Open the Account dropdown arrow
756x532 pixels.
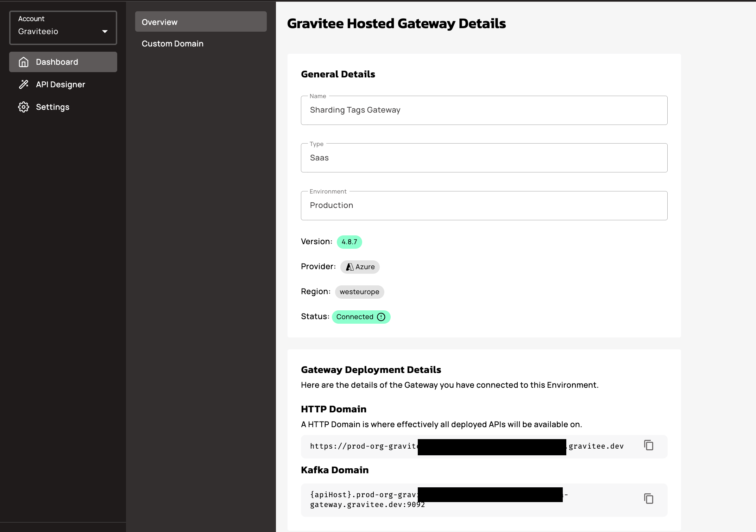point(105,32)
